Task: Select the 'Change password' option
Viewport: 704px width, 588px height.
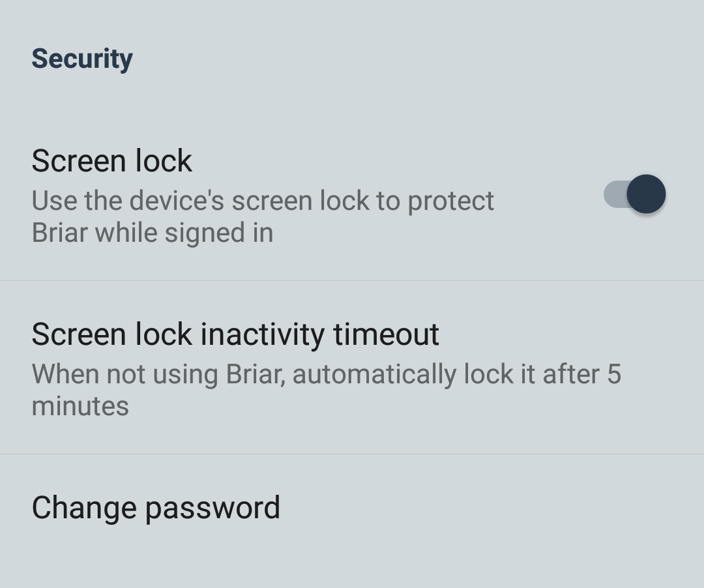Action: (156, 508)
